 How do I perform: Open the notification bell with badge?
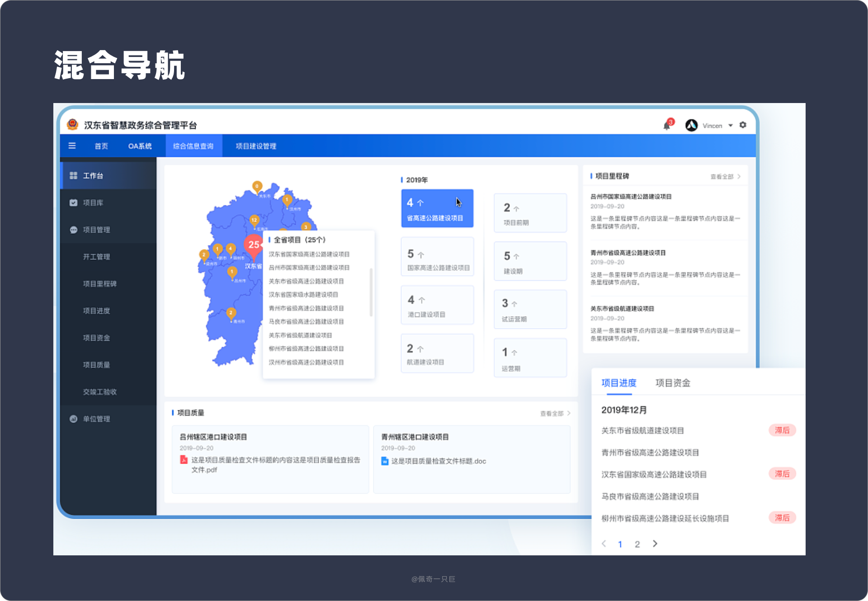click(667, 125)
